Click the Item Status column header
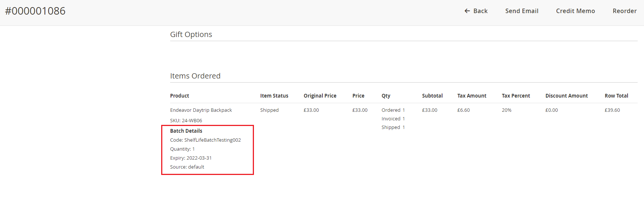This screenshot has height=203, width=644. [274, 96]
